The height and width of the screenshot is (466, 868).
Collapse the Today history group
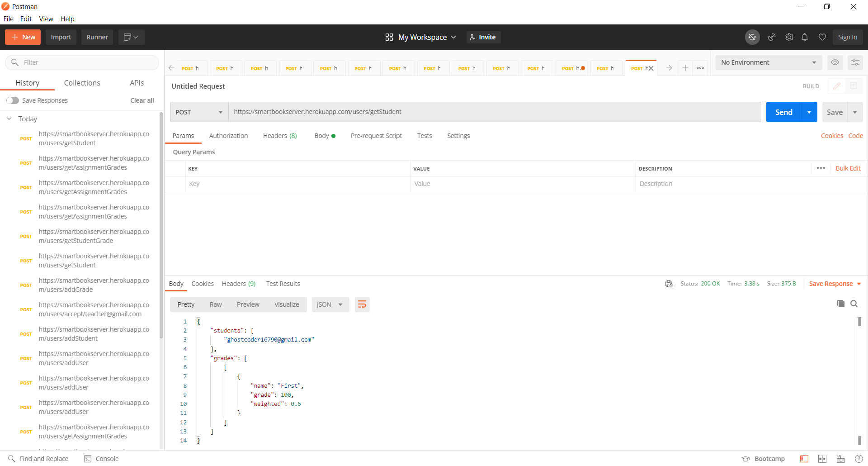[x=9, y=119]
